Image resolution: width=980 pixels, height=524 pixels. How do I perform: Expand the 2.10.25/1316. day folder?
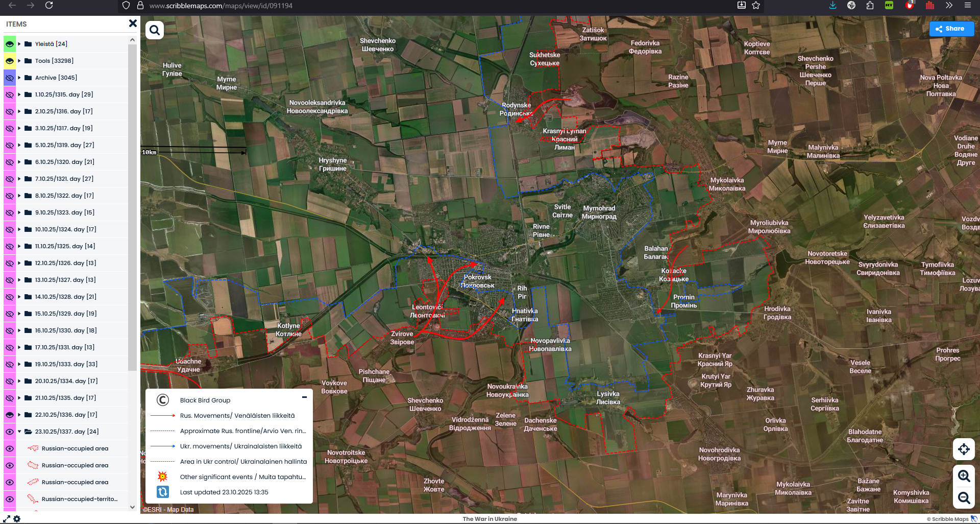(19, 111)
